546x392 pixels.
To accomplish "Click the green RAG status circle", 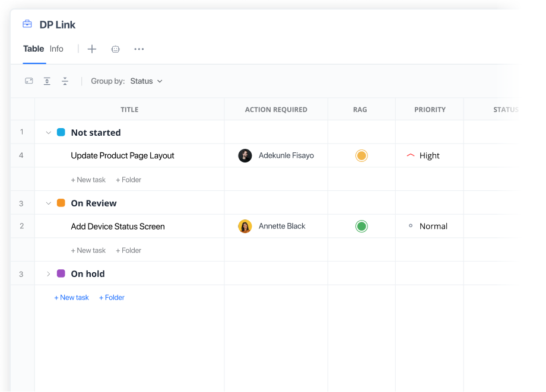I will pyautogui.click(x=361, y=226).
